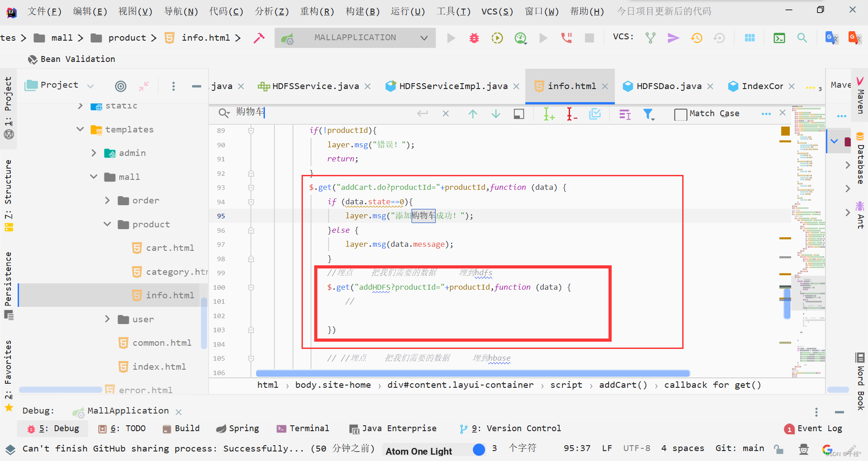Unselect occurrence icon in find bar

[x=572, y=114]
